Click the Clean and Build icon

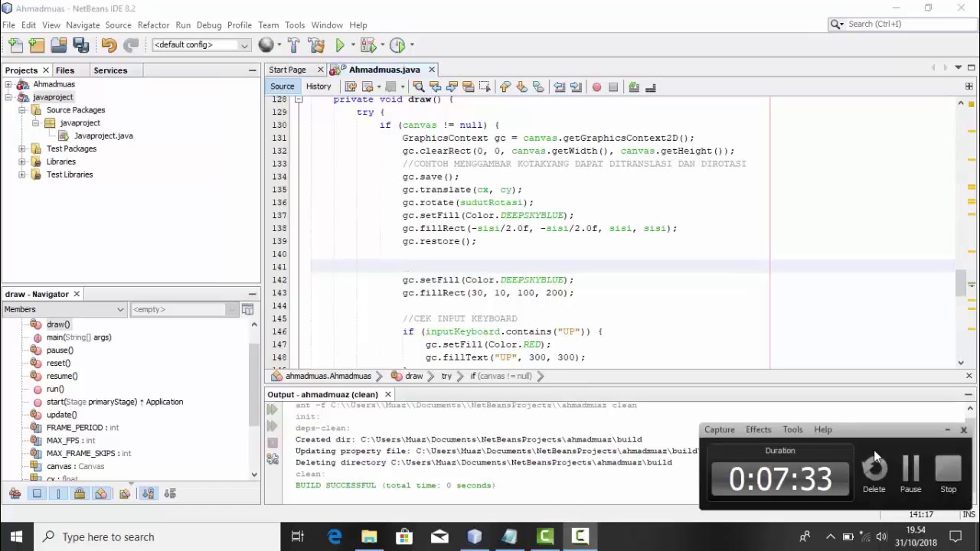tap(315, 45)
